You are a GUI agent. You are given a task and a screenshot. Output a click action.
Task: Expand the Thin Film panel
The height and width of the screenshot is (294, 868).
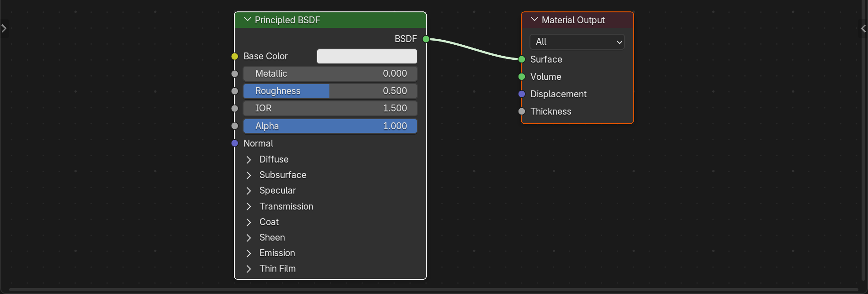[249, 268]
